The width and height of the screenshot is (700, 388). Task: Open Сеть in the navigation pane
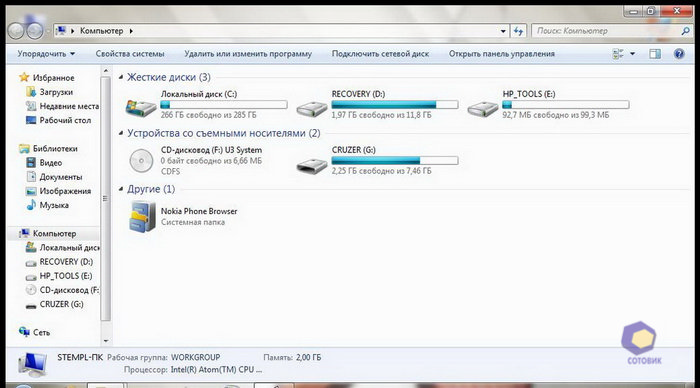tap(42, 333)
